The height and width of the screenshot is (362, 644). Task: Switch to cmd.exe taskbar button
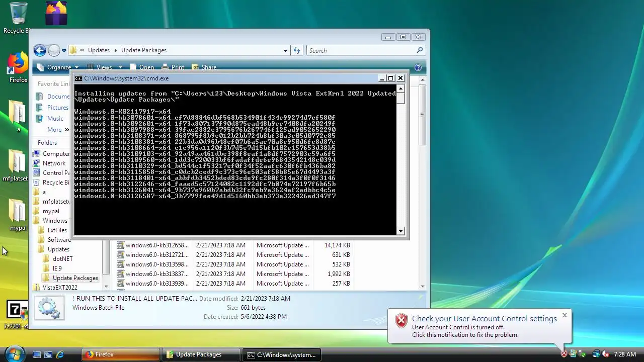281,354
